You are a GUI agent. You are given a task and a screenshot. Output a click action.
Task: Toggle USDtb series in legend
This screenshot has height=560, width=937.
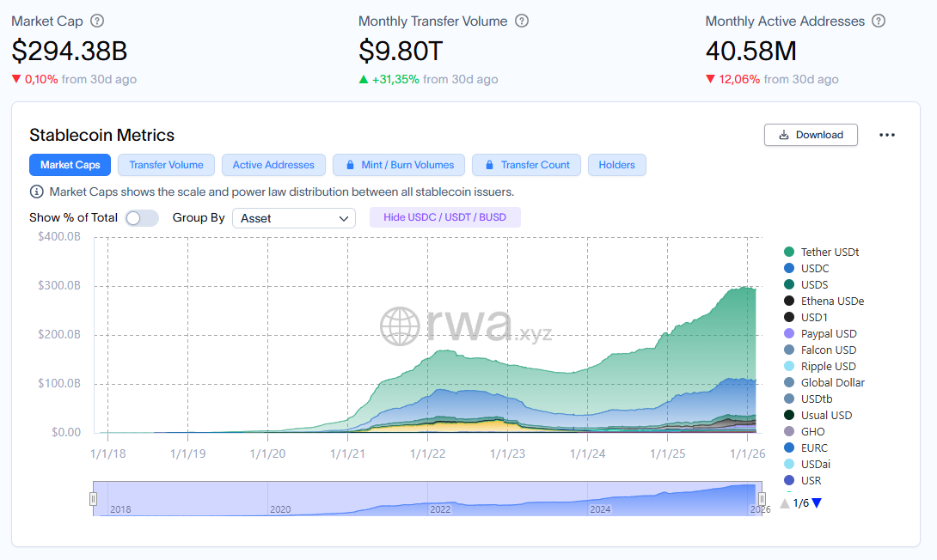point(808,399)
